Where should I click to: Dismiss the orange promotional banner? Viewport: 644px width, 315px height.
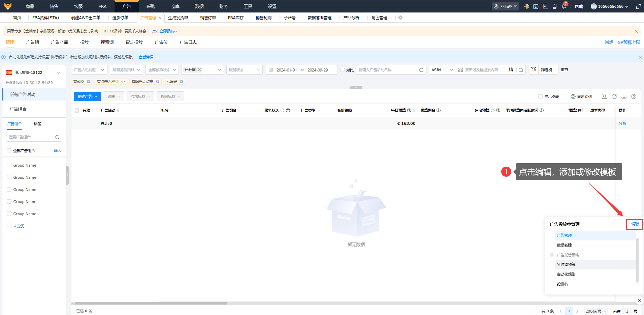coord(636,31)
